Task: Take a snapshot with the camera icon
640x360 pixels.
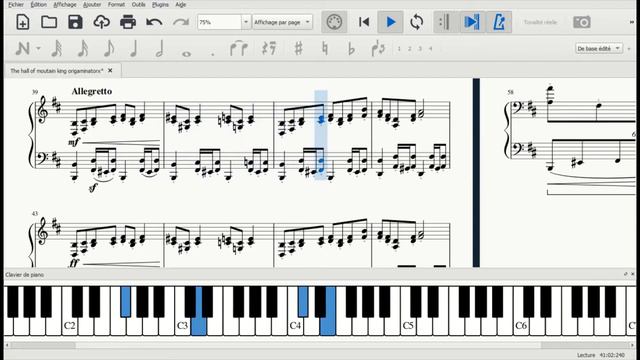Action: tap(582, 22)
